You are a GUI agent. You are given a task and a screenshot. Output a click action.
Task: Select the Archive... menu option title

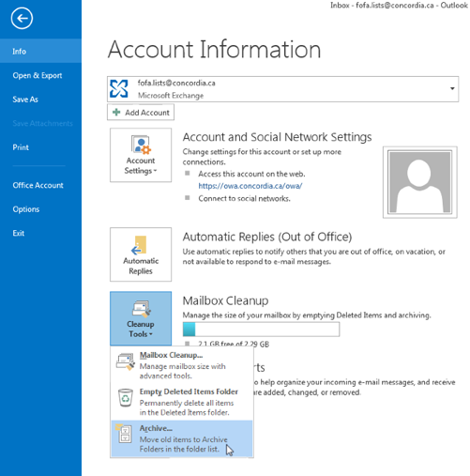[x=156, y=428]
